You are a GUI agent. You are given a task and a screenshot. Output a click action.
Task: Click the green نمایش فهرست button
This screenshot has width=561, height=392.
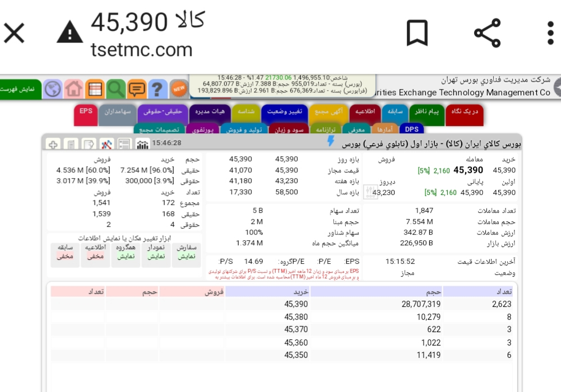[20, 89]
